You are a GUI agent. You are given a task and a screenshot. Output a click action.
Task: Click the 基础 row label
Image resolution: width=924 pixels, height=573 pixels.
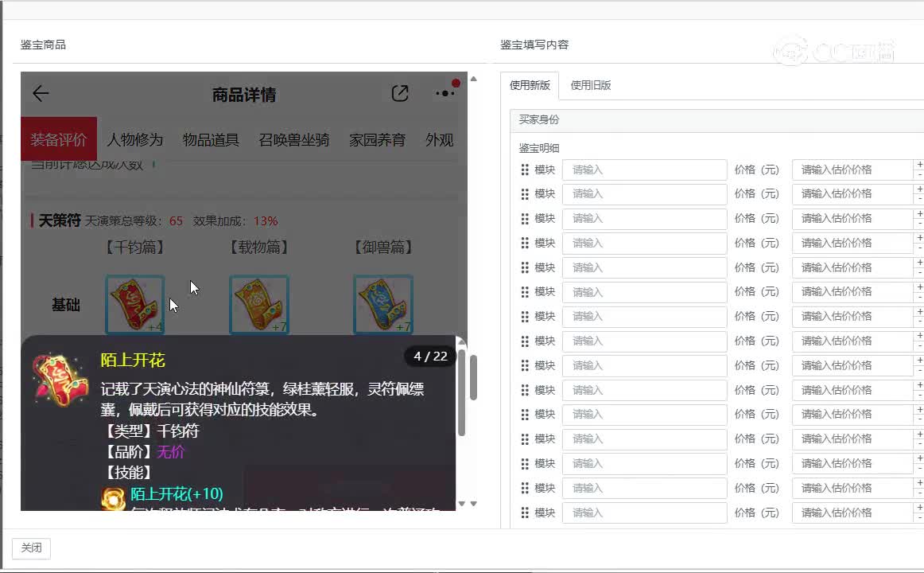65,305
